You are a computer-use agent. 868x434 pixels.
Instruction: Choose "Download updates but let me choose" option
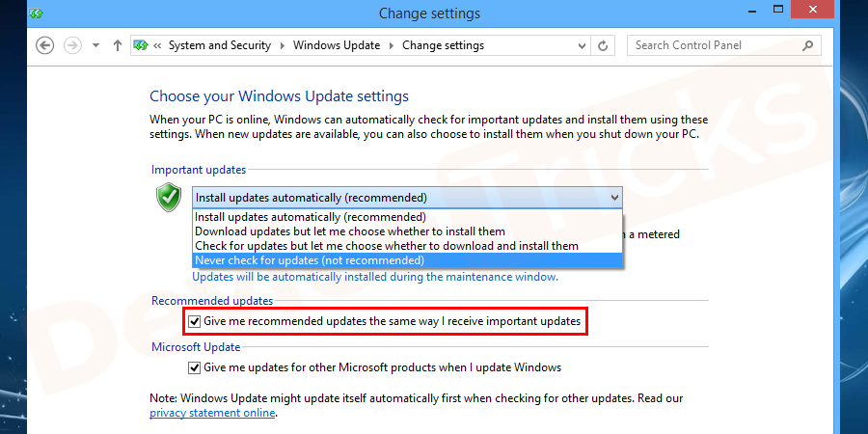click(350, 231)
